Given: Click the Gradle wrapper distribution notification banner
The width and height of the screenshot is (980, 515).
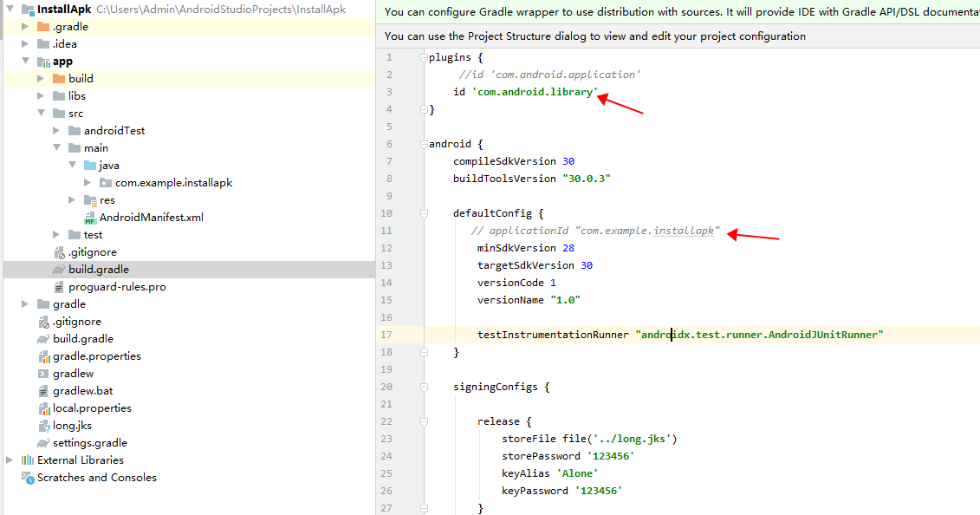Looking at the screenshot, I should tap(678, 12).
